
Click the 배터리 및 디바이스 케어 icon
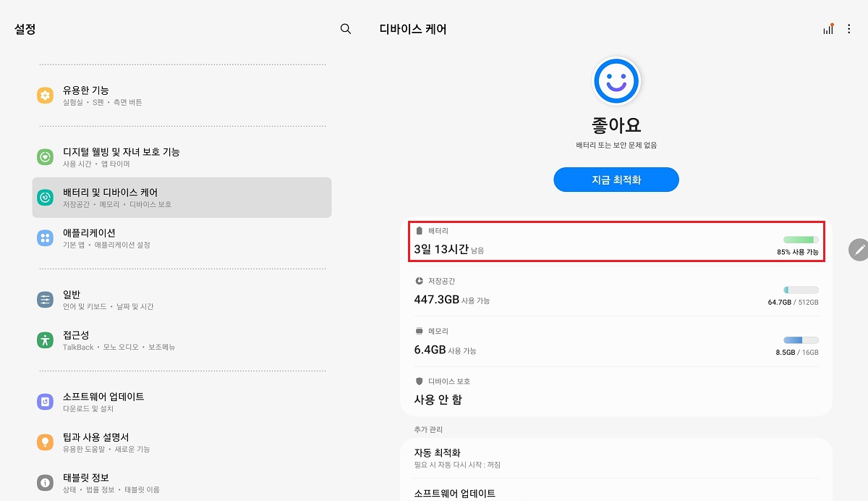point(45,197)
